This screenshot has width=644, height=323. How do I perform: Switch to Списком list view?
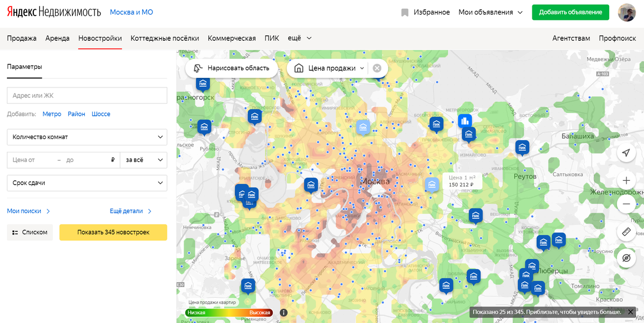click(x=30, y=232)
